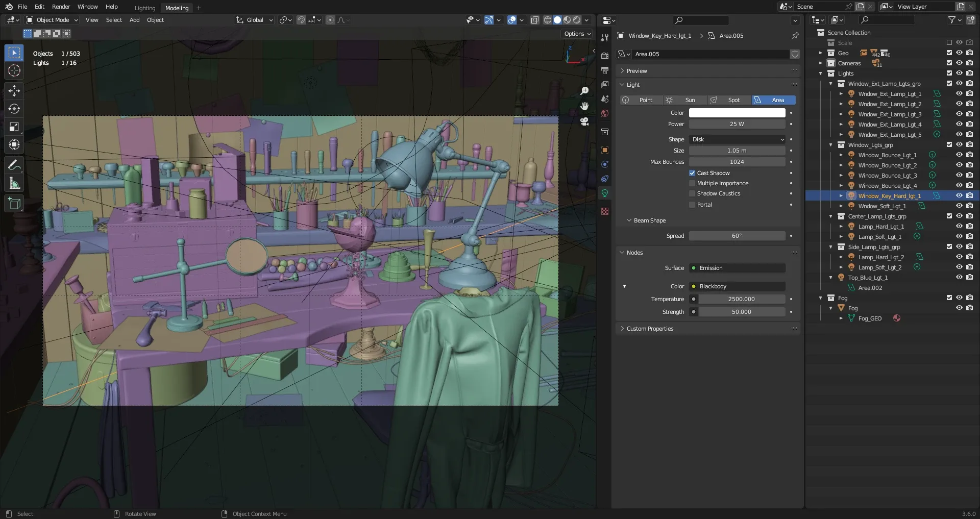Viewport: 980px width, 519px height.
Task: Expand the Geo collection
Action: tap(820, 53)
